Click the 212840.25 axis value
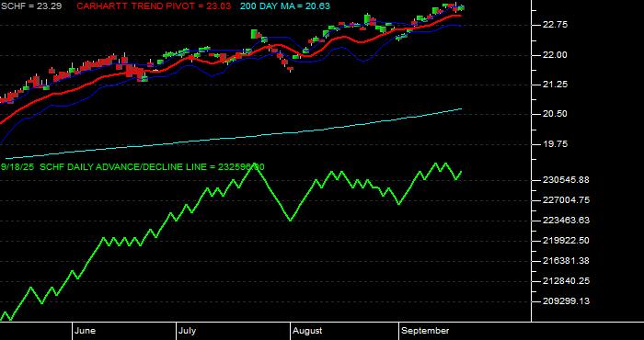The height and width of the screenshot is (340, 644). (565, 281)
